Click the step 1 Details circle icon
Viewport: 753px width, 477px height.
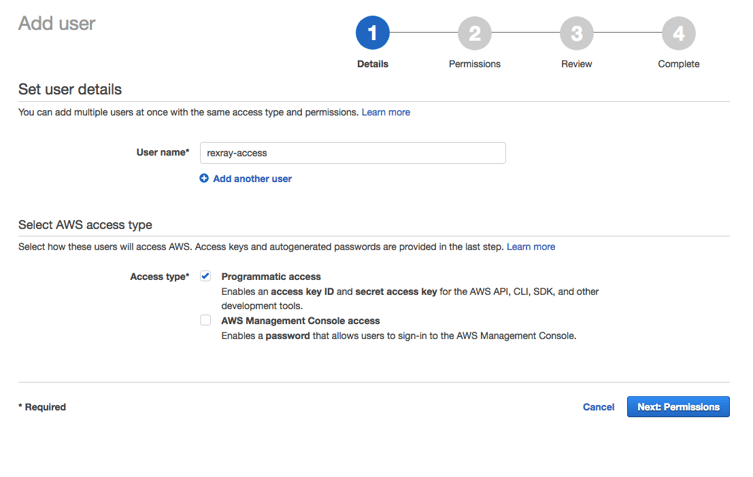tap(372, 33)
